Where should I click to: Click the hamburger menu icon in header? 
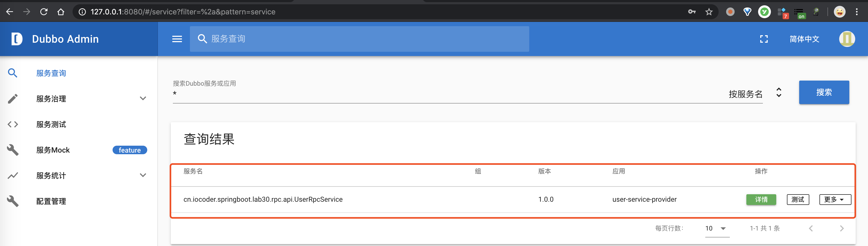coord(177,39)
